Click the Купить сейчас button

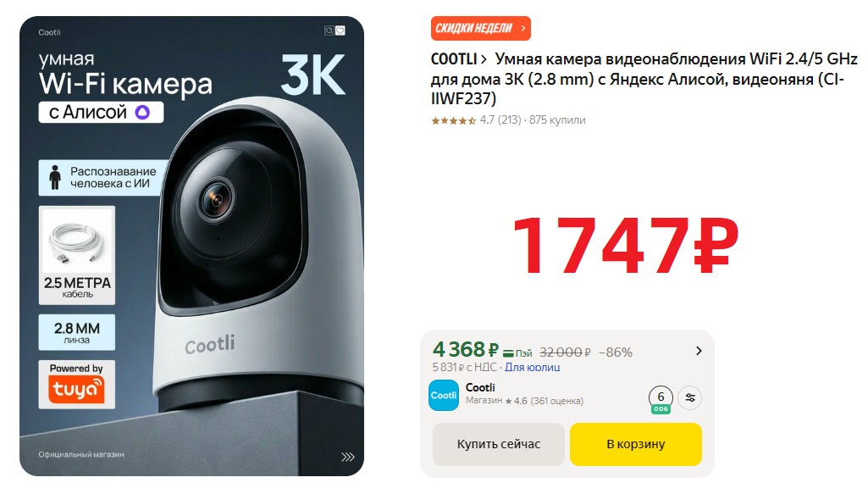click(x=498, y=444)
